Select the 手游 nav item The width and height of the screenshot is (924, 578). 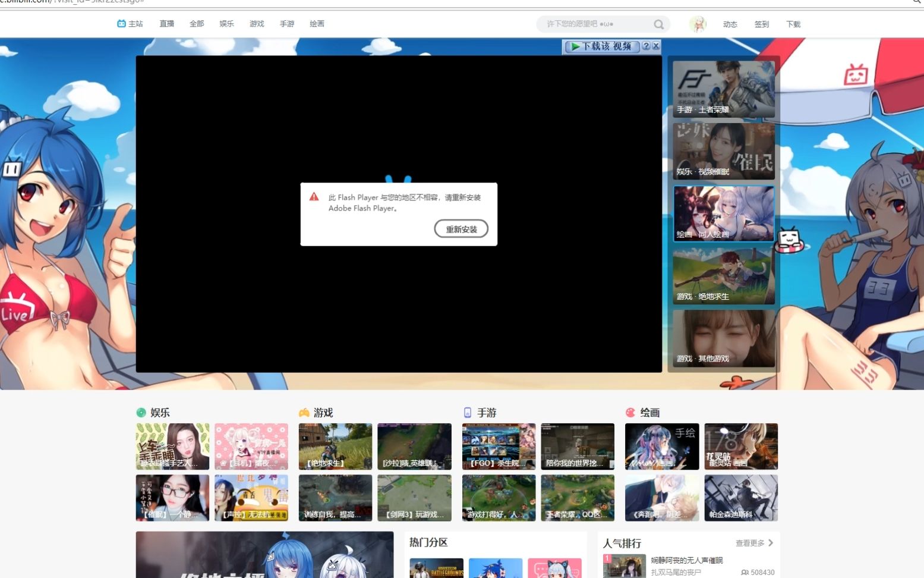click(x=287, y=24)
